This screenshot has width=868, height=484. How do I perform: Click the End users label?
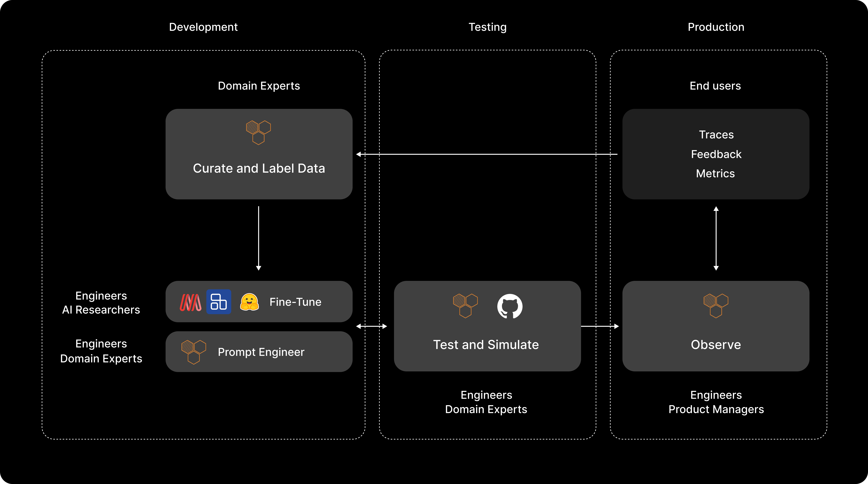point(715,86)
